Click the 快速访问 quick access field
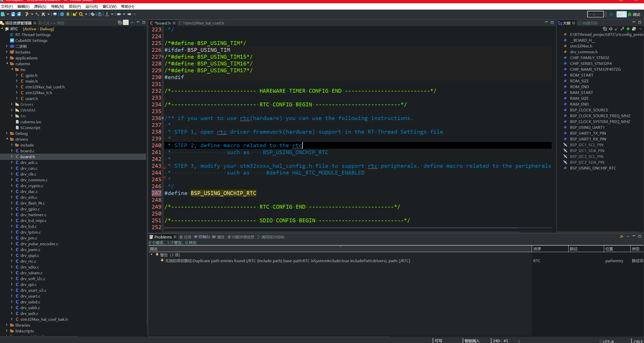The width and height of the screenshot is (644, 343). coord(596,14)
